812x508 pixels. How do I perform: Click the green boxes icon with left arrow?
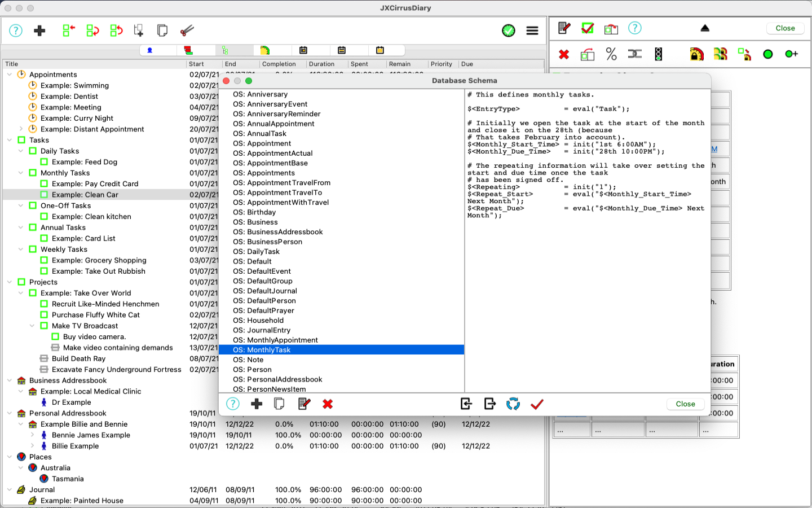(x=69, y=30)
